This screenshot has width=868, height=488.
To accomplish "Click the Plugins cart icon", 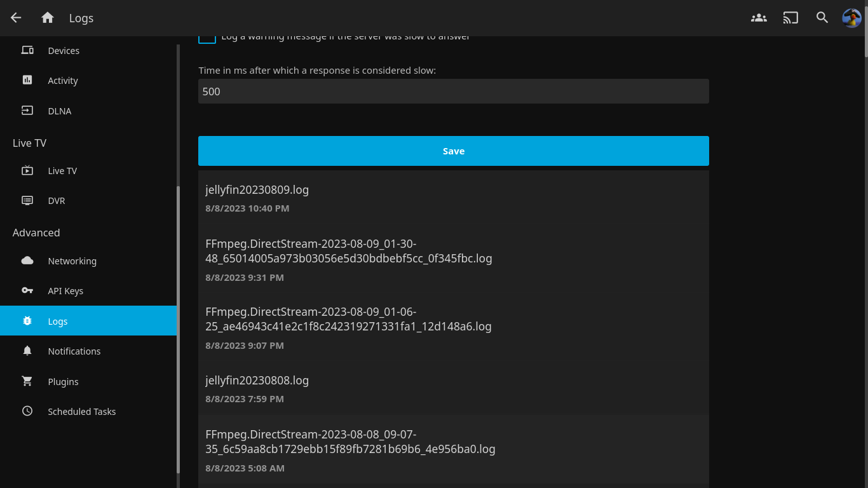I will [x=27, y=381].
